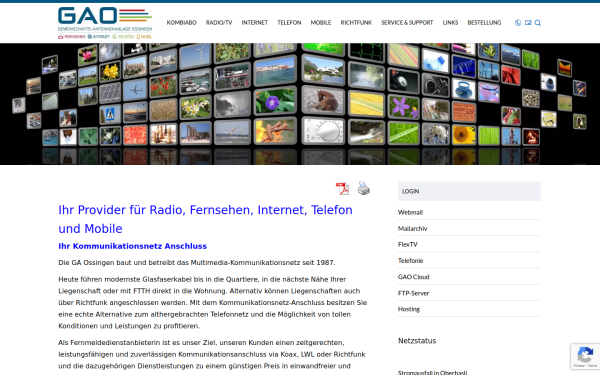600x375 pixels.
Task: Open the MOBILE menu item
Action: point(321,23)
